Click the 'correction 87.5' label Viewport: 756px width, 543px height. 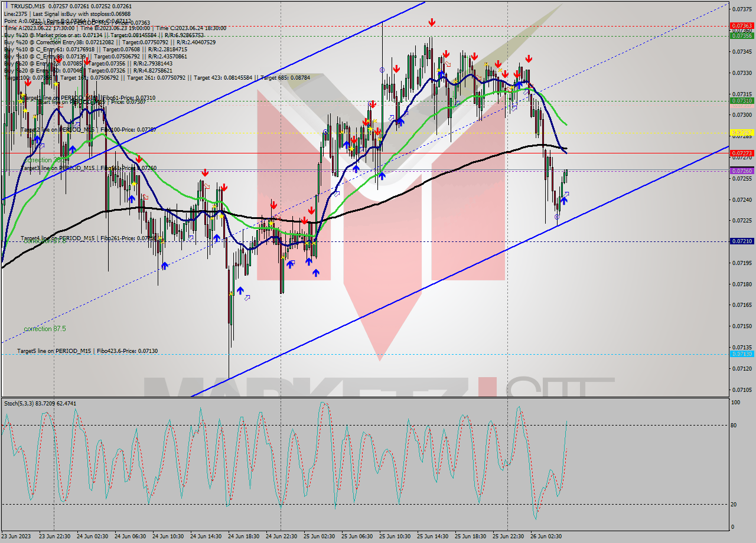click(x=45, y=329)
